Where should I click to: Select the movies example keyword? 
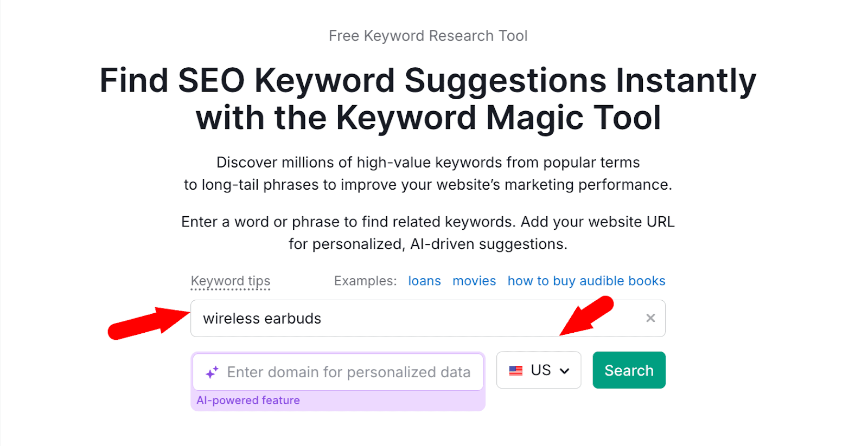click(474, 281)
